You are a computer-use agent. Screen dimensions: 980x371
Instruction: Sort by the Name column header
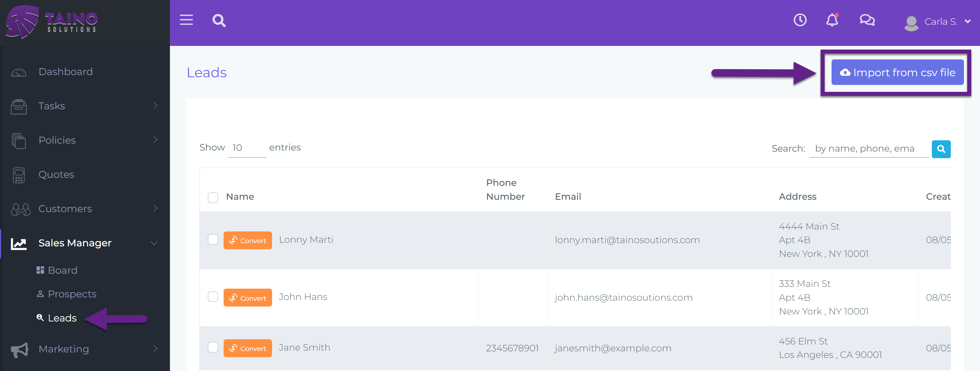tap(240, 196)
